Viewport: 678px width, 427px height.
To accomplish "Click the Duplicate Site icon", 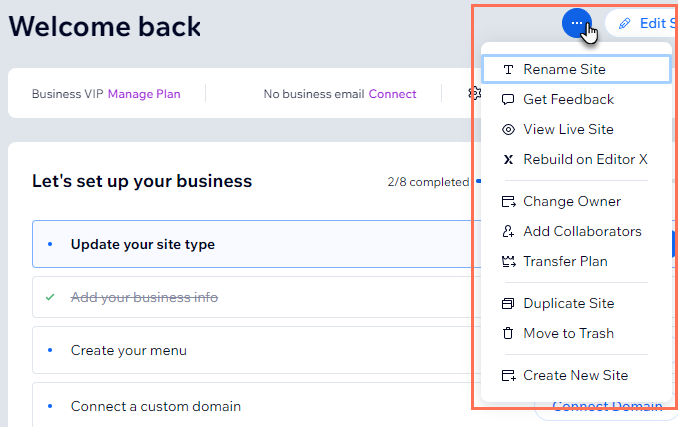I will pos(508,303).
